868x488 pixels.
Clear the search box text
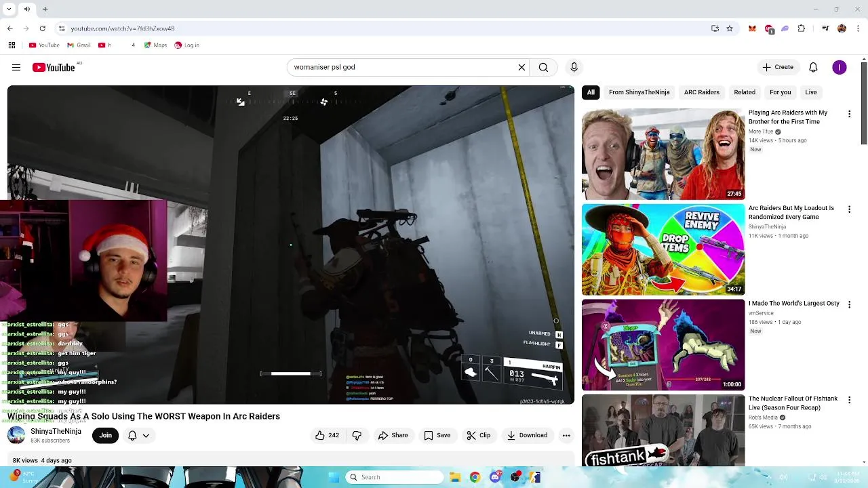tap(521, 67)
